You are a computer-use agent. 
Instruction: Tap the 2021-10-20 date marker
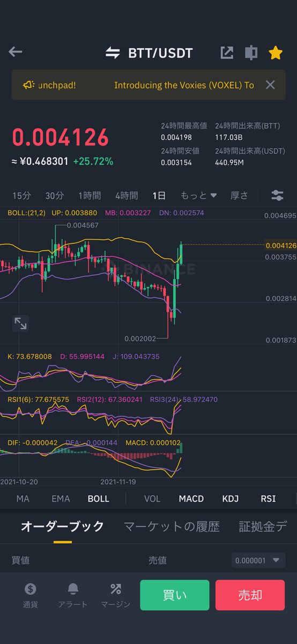(x=19, y=481)
